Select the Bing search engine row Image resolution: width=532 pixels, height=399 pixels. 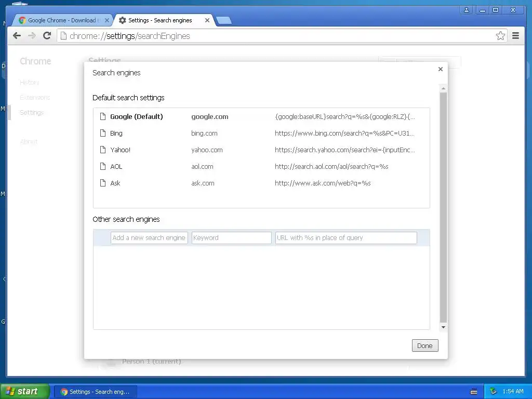click(261, 134)
